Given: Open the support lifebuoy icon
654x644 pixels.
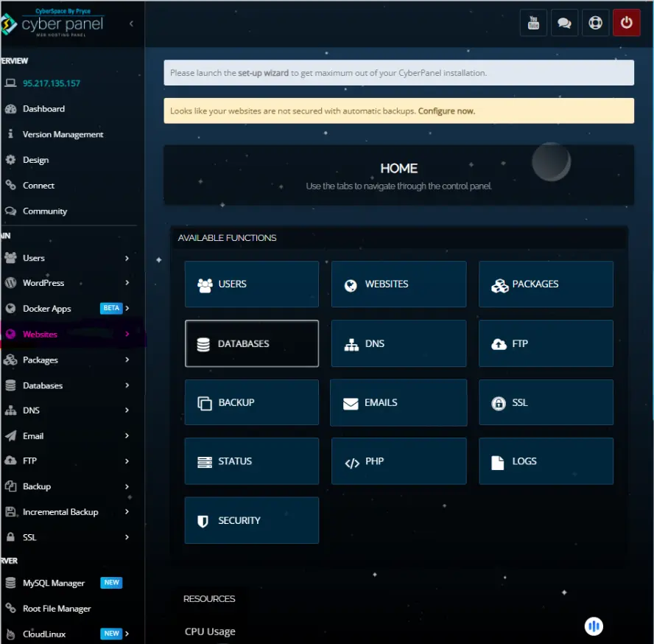Looking at the screenshot, I should [595, 23].
